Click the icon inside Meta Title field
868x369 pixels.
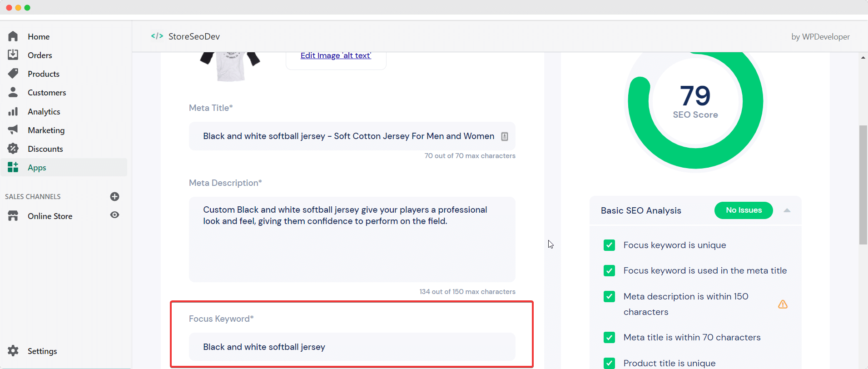(505, 136)
